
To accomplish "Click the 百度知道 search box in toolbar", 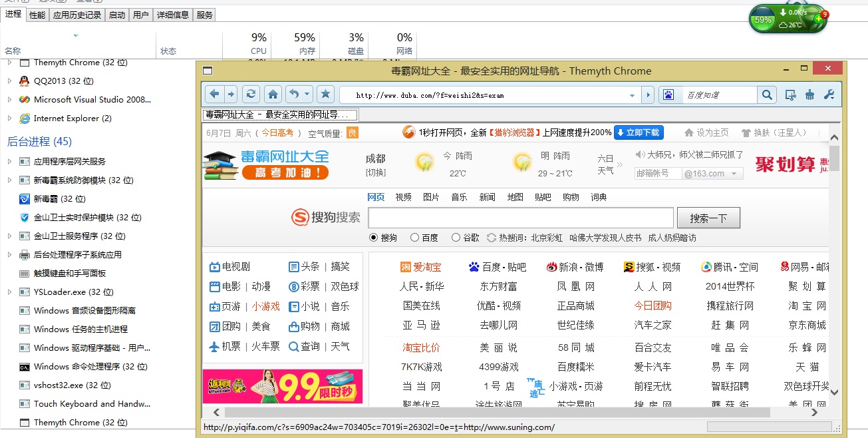I will point(720,95).
